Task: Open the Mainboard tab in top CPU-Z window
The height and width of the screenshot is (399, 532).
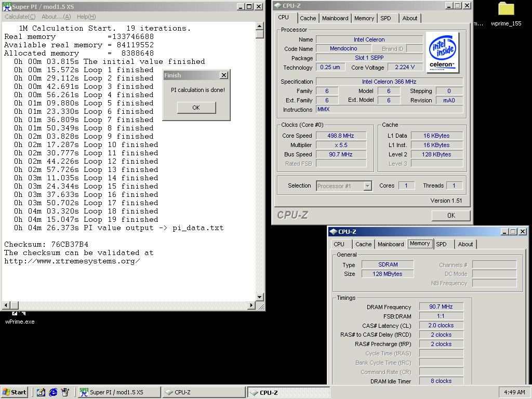Action: pos(335,18)
